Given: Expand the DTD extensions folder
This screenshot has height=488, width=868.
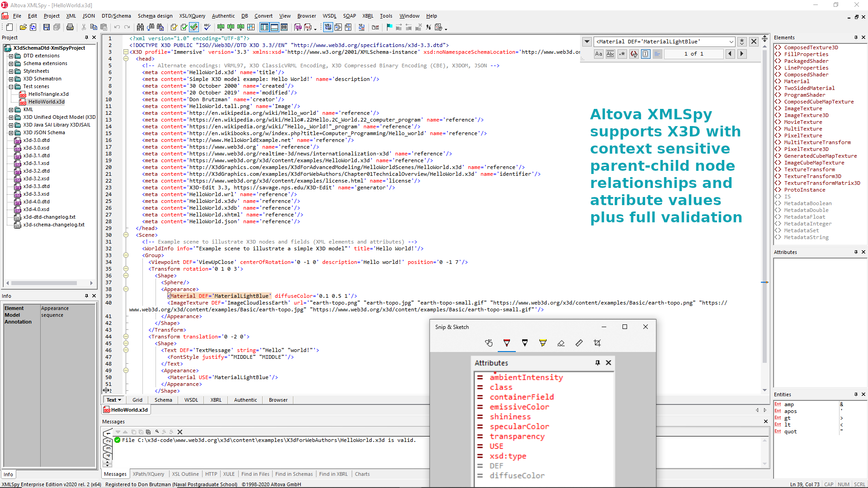Looking at the screenshot, I should point(11,56).
